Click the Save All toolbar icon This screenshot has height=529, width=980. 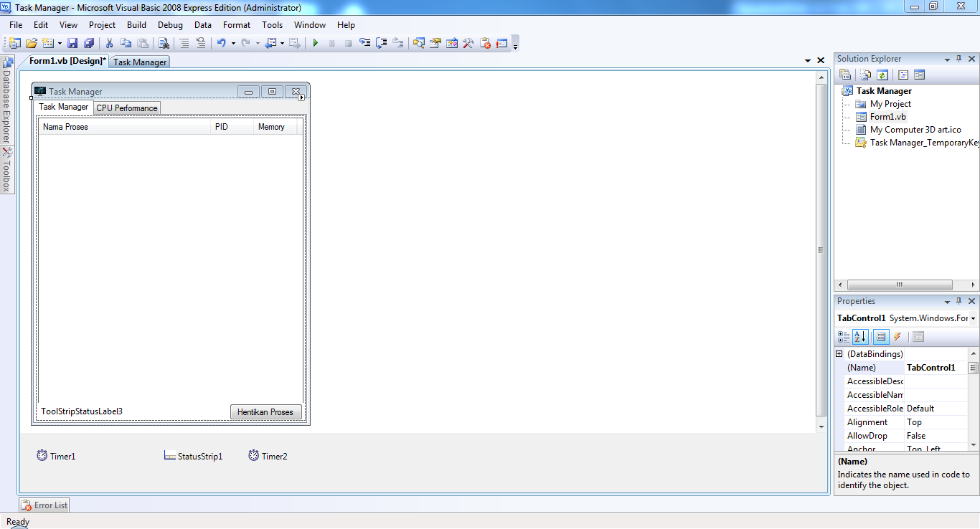[x=89, y=44]
